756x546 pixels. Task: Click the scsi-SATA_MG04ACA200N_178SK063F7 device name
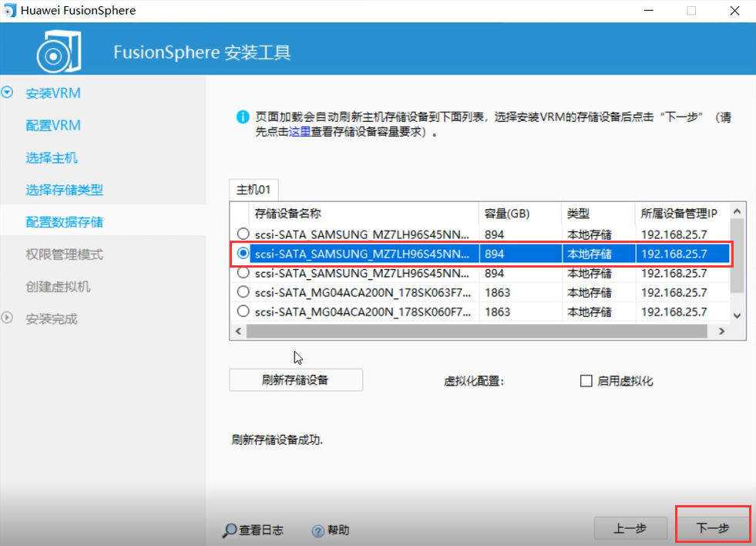[362, 292]
